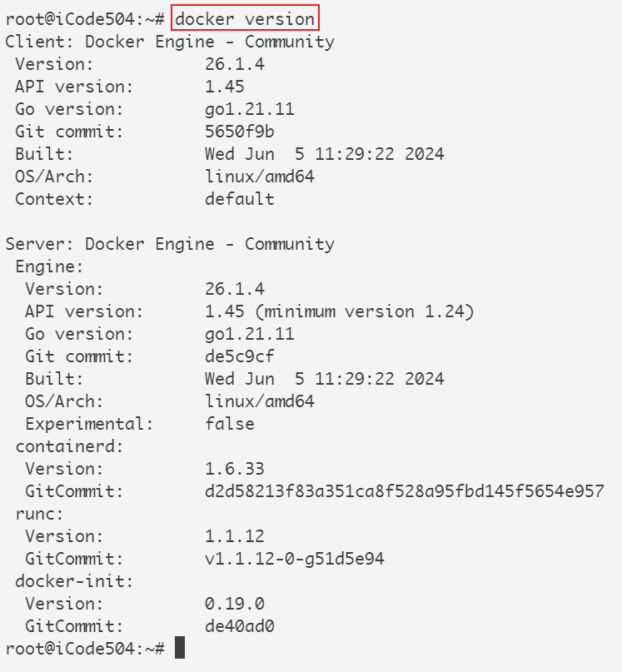Screen dimensions: 622x672
Task: Select the long containerd GitCommit hash
Action: click(x=405, y=491)
